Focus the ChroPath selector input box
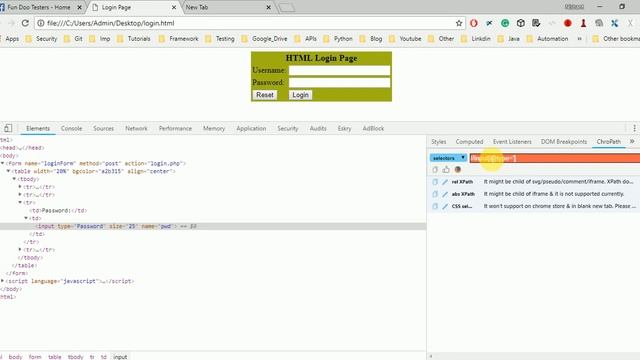 click(x=555, y=158)
